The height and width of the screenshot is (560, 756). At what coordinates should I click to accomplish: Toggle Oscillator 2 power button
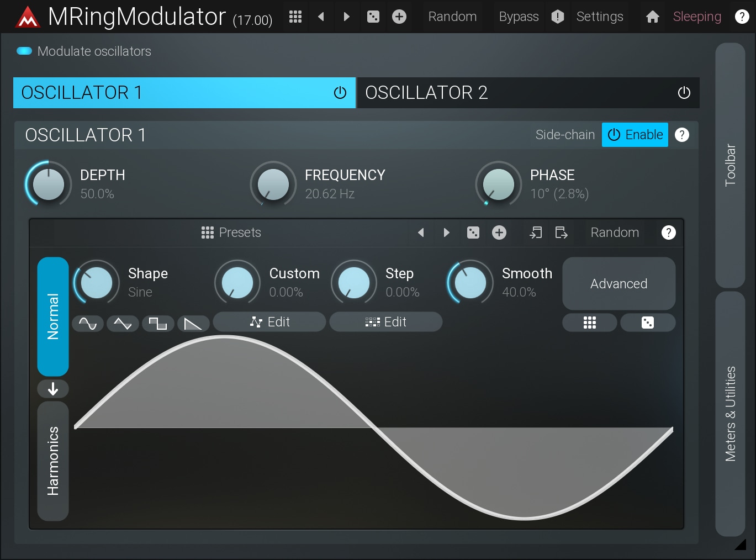click(684, 93)
